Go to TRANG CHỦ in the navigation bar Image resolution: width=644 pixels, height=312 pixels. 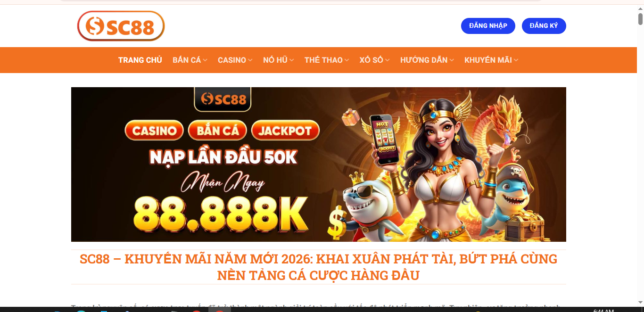140,60
